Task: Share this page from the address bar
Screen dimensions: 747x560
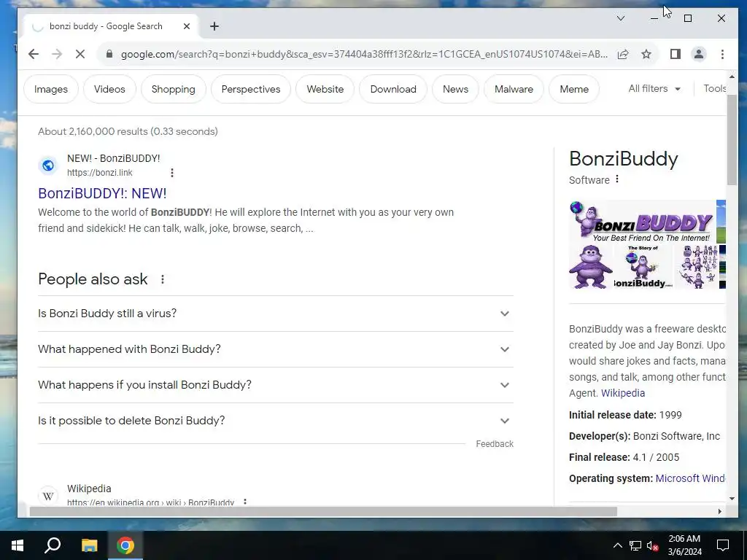Action: [x=623, y=54]
